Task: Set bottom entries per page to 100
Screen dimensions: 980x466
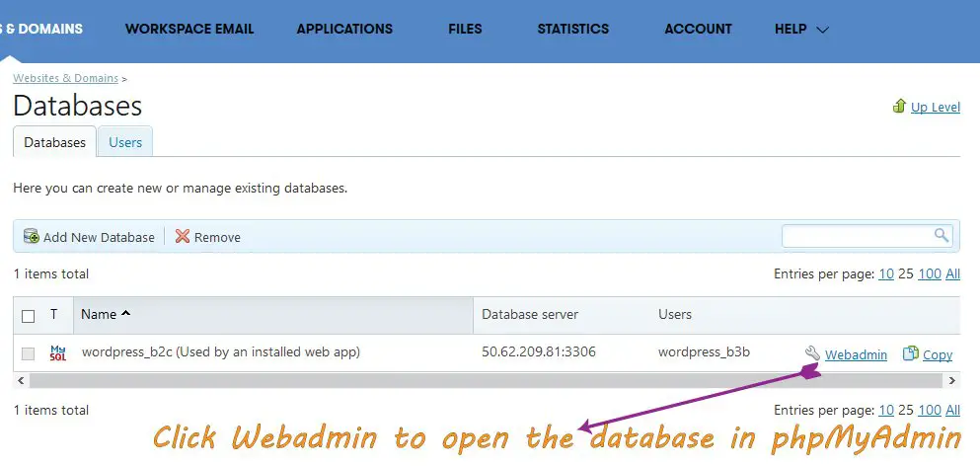Action: 930,410
